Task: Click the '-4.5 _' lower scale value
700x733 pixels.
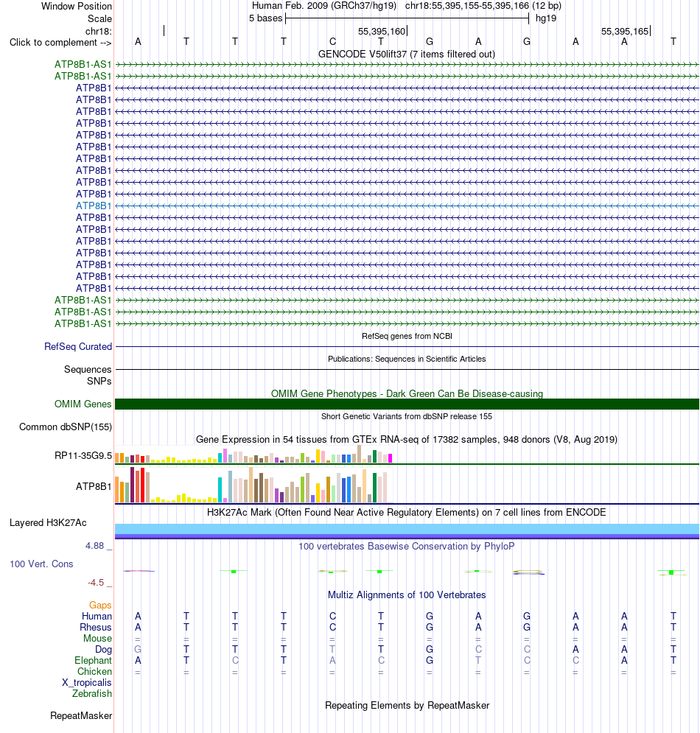Action: (100, 583)
